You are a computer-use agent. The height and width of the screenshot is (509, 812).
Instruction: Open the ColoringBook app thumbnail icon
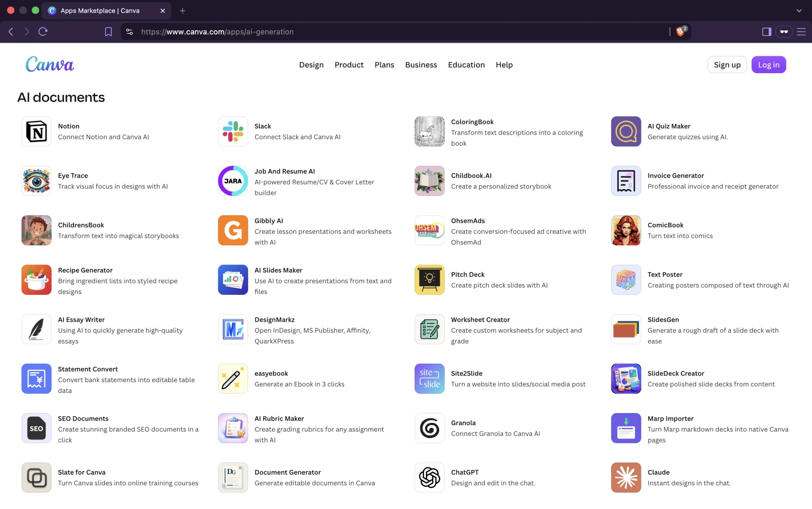[x=429, y=131]
